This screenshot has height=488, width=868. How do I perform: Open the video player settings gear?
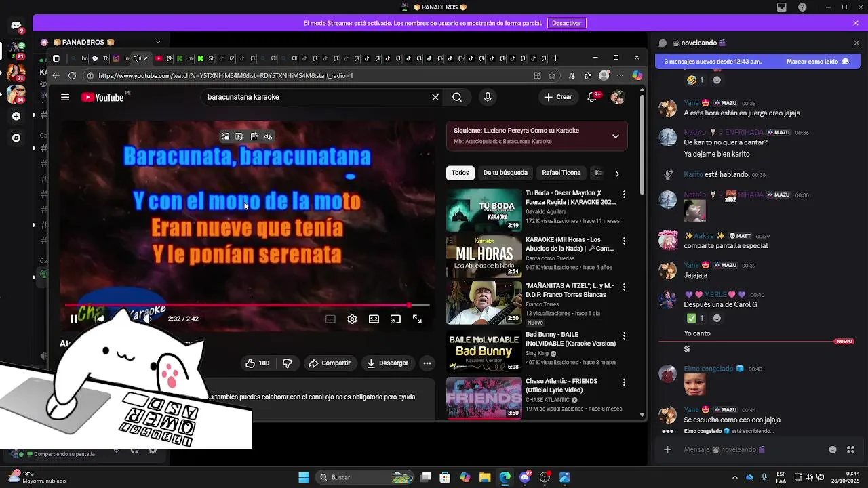coord(352,319)
